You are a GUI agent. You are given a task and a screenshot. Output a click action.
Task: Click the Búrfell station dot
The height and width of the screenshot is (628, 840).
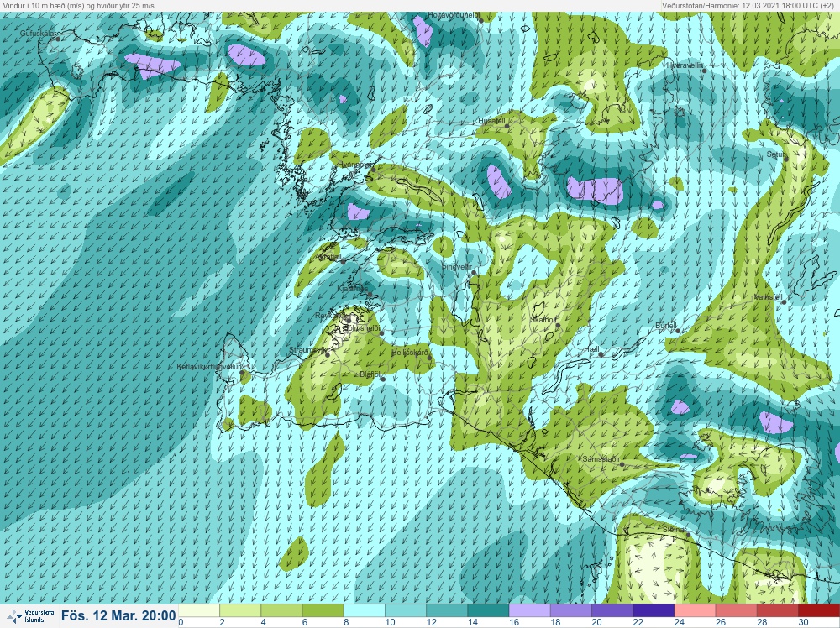[x=678, y=330]
